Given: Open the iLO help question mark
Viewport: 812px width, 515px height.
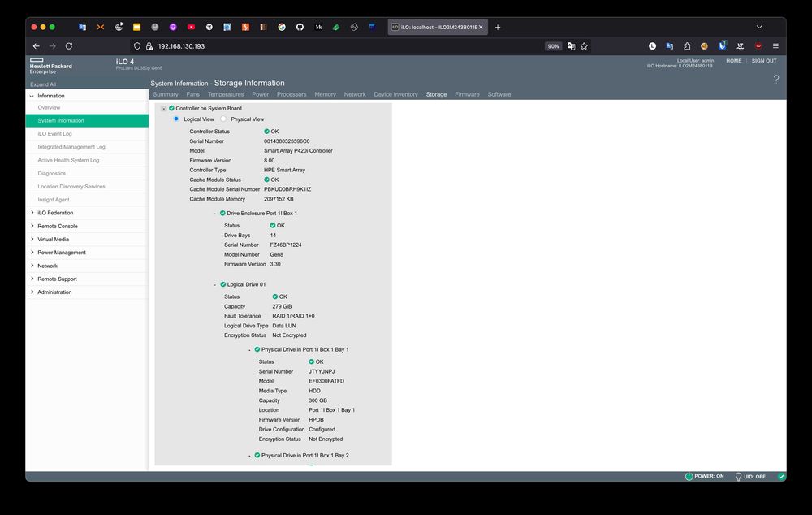Looking at the screenshot, I should pyautogui.click(x=775, y=79).
